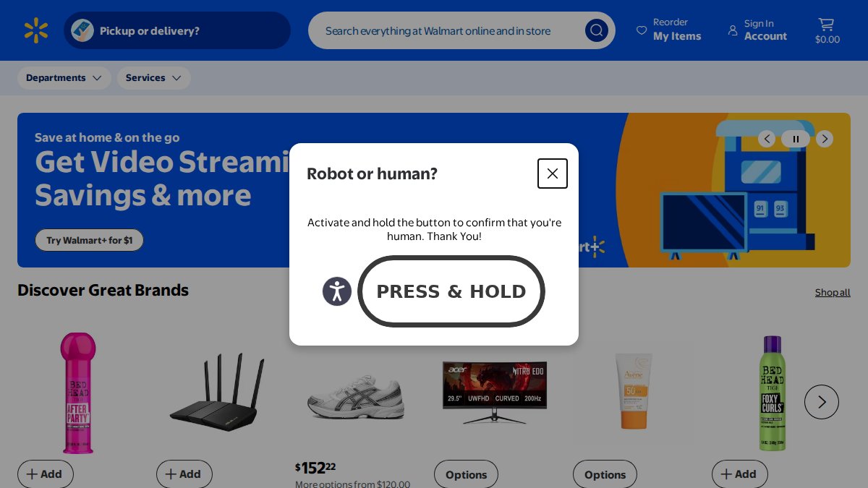
Task: Expand the Departments dropdown
Action: pos(64,78)
